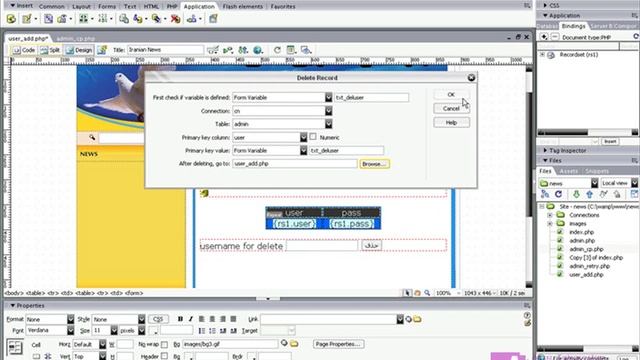Click the Delete Record red X icon
Screen dimensions: 640x360
(x=176, y=19)
